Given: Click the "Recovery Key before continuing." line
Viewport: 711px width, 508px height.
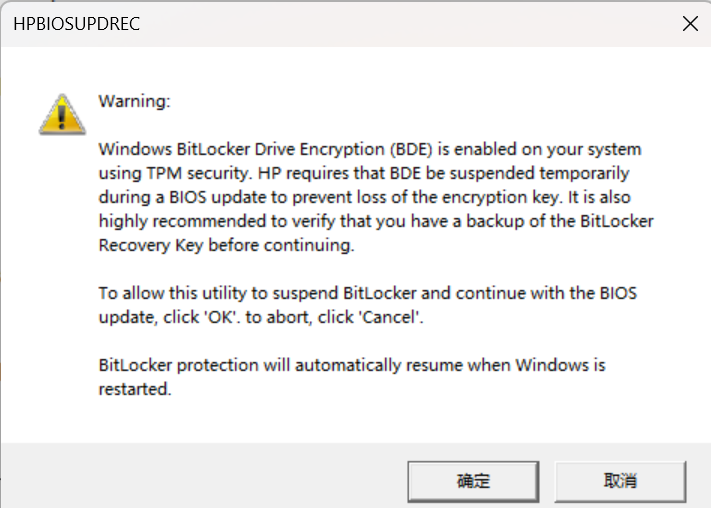Looking at the screenshot, I should tap(227, 245).
